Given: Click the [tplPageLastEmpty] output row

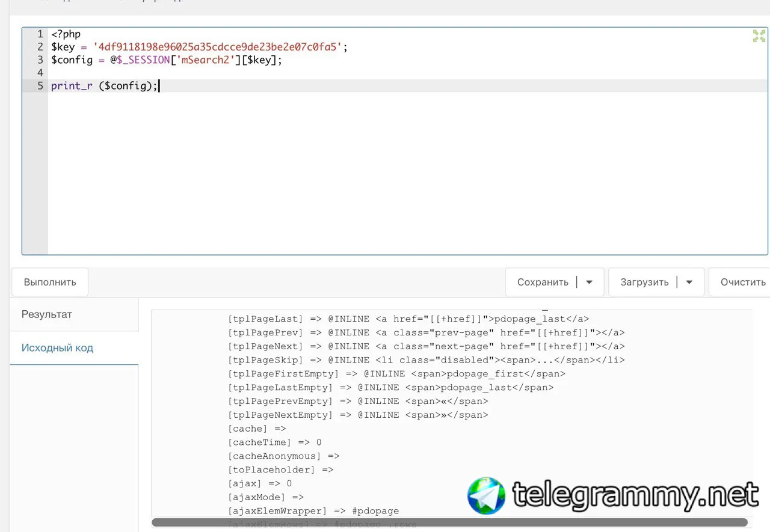Looking at the screenshot, I should tap(390, 388).
